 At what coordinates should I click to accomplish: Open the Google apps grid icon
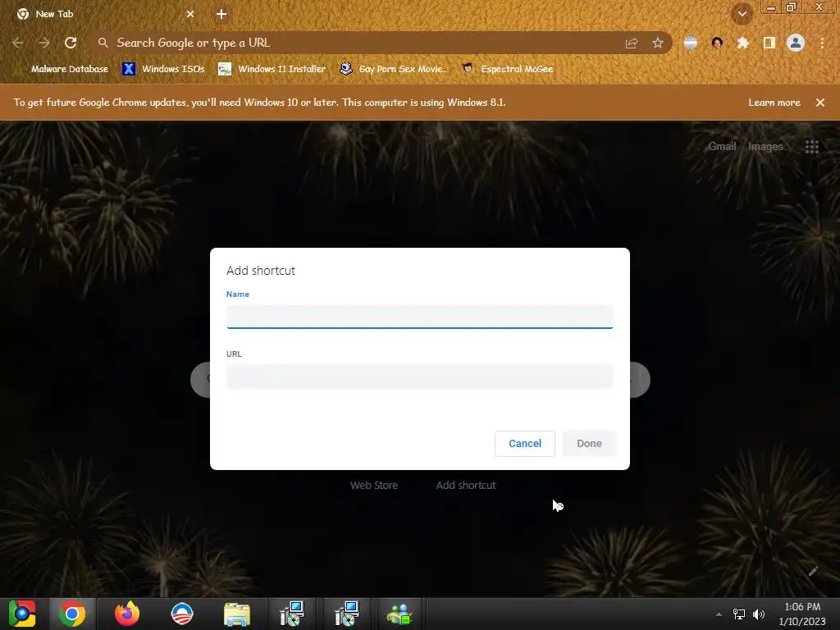point(811,146)
